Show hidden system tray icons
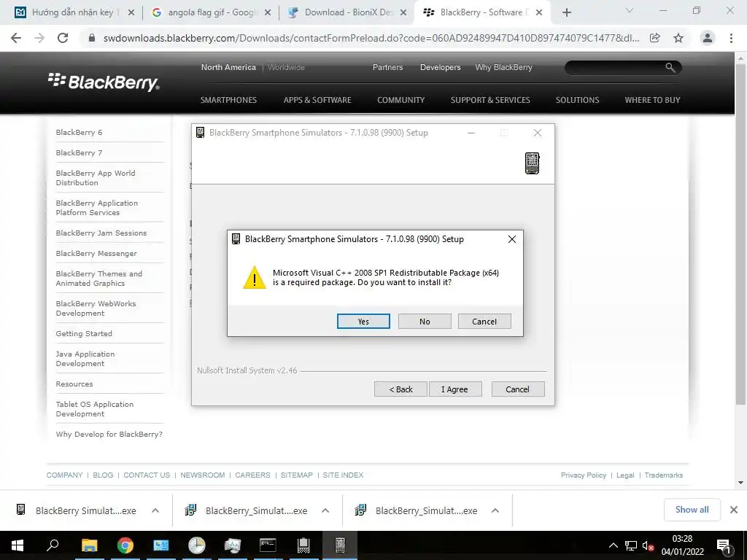 tap(613, 545)
